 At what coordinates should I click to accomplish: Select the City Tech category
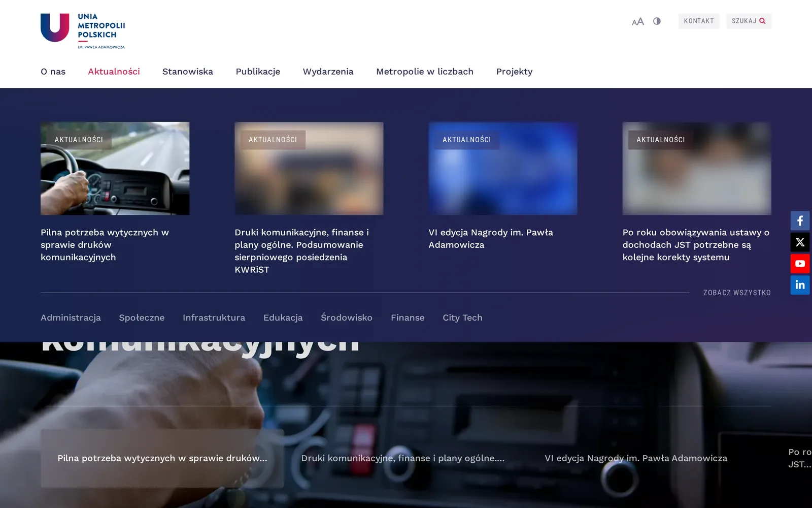click(462, 317)
